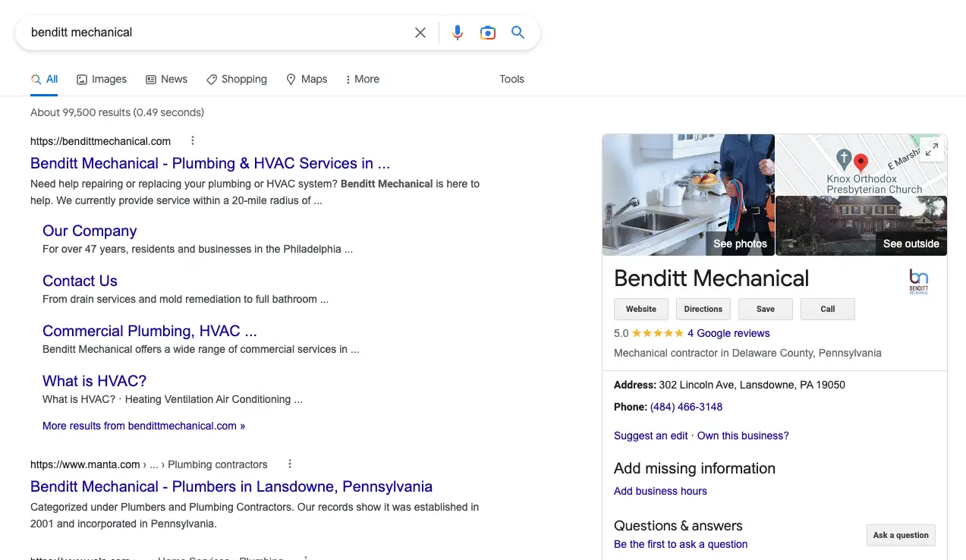
Task: Click the phone number (484) 466-3148
Action: 686,407
